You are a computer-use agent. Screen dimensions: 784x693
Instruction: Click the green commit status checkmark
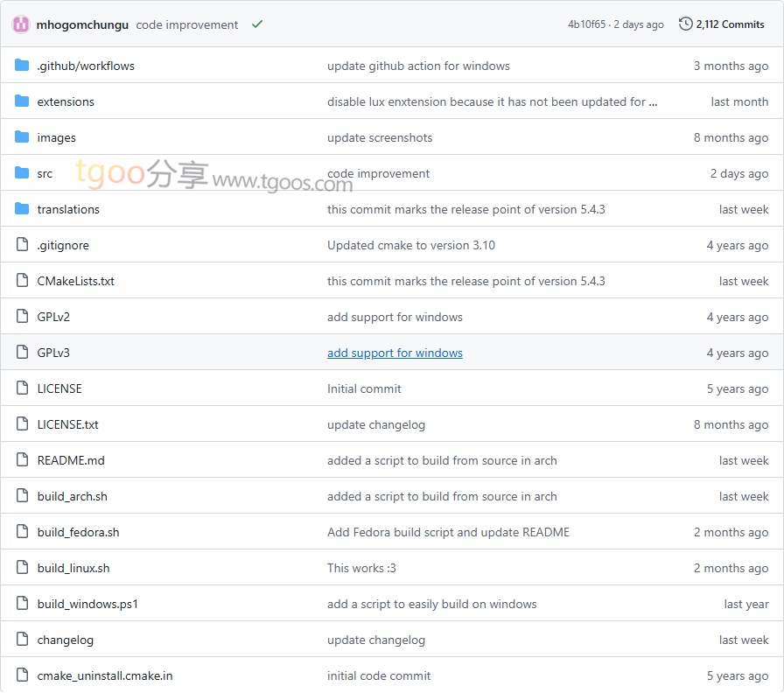coord(256,24)
